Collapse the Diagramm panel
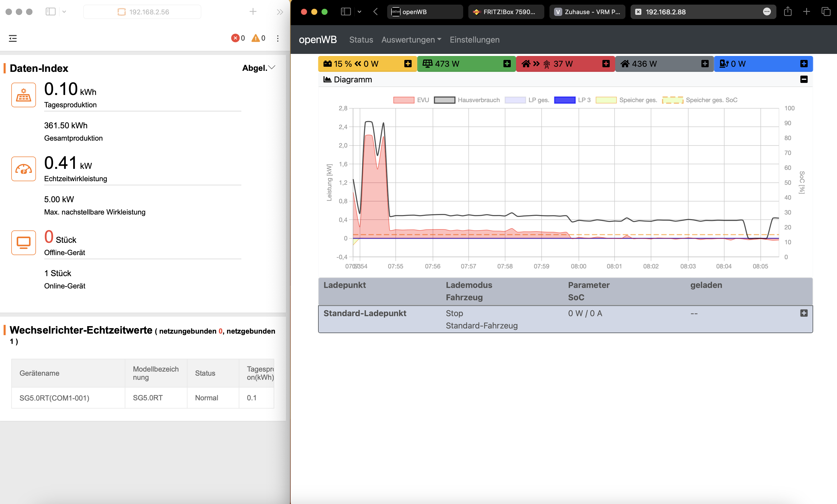This screenshot has height=504, width=837. [804, 80]
